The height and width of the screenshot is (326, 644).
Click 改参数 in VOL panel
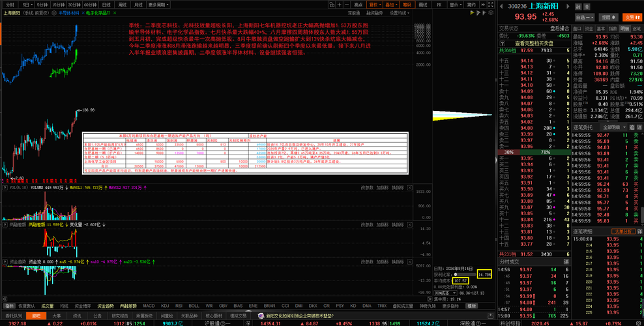click(367, 187)
